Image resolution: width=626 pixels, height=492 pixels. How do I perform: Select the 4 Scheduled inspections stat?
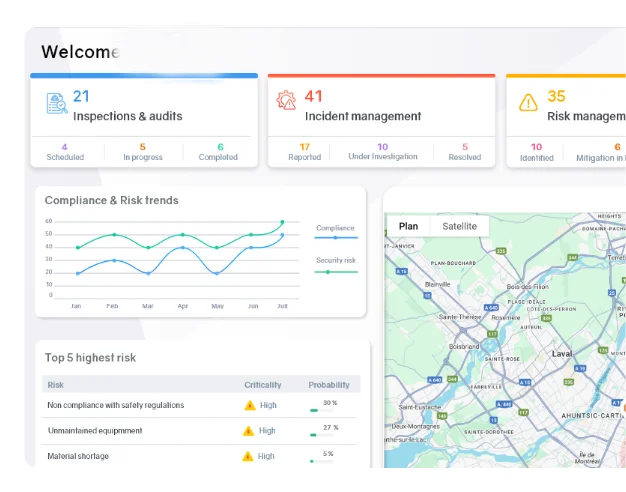click(x=65, y=152)
